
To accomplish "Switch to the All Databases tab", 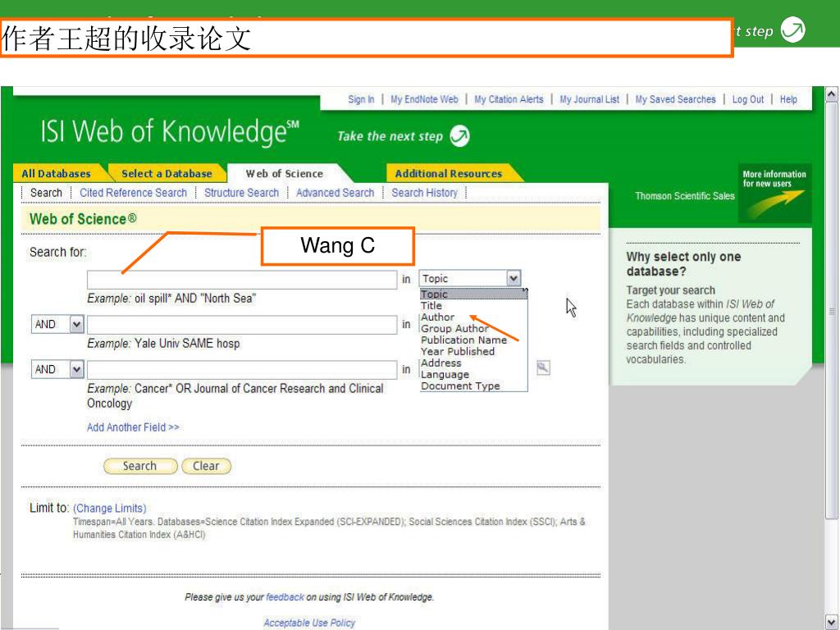I will pos(57,174).
